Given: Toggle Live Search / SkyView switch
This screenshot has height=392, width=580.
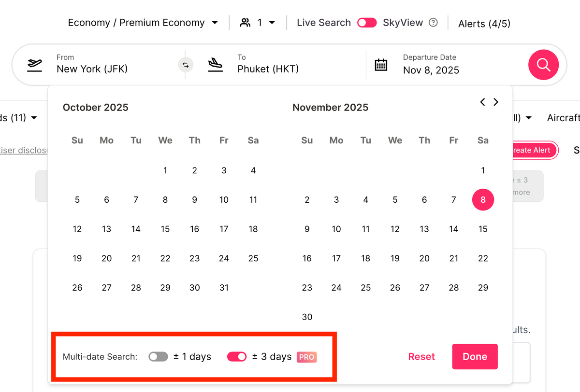Looking at the screenshot, I should point(367,23).
